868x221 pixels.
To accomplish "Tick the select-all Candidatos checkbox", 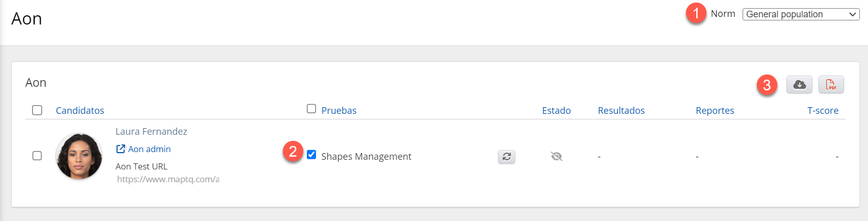I will click(37, 110).
